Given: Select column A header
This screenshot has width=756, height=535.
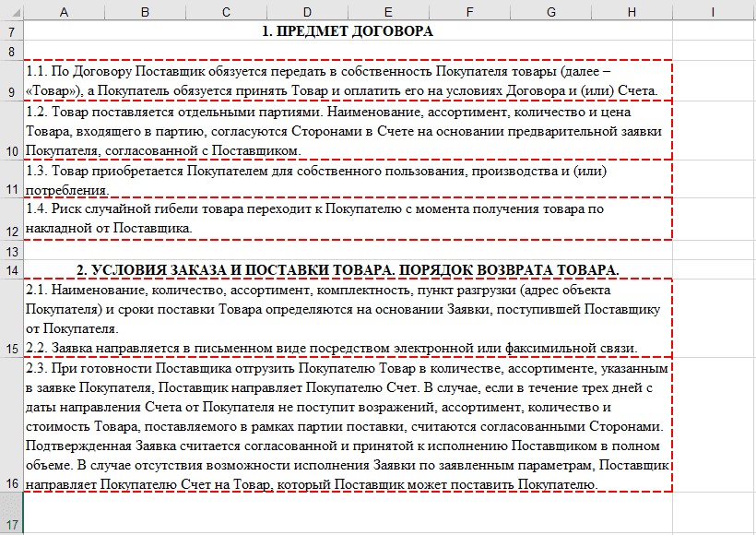Looking at the screenshot, I should tap(64, 13).
